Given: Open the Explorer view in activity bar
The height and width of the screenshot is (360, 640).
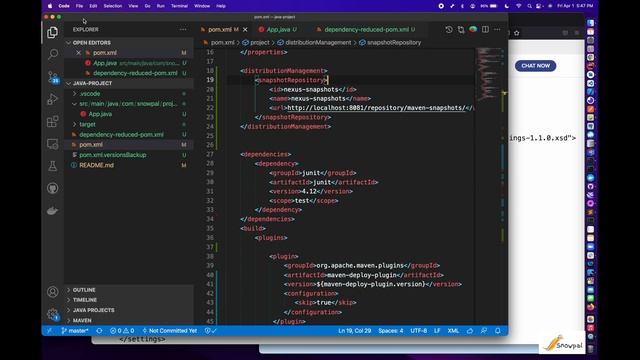Looking at the screenshot, I should pos(53,32).
